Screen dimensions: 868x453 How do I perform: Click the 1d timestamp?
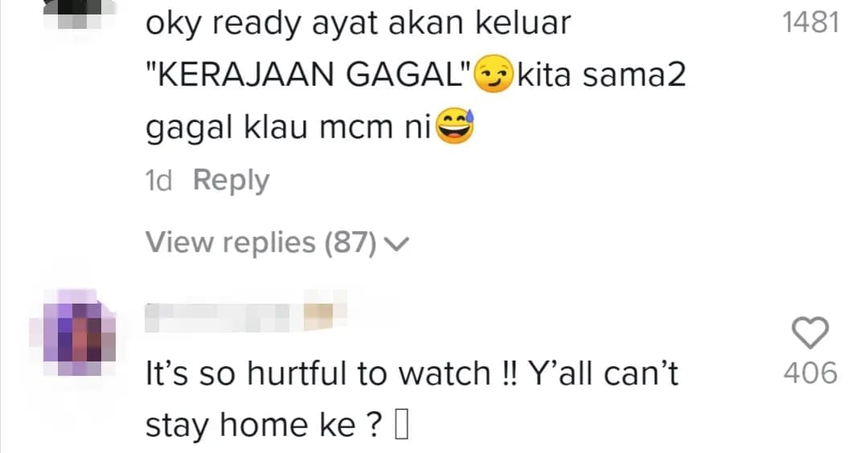tap(158, 181)
